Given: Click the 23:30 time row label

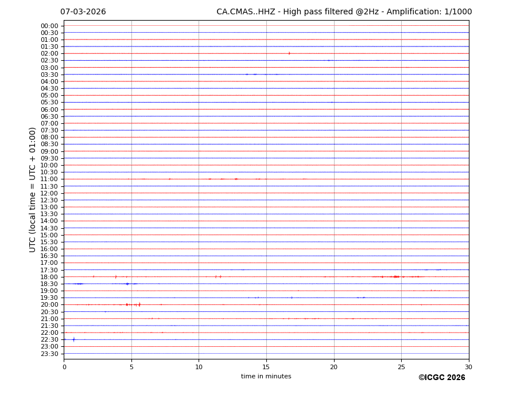Looking at the screenshot, I should point(49,354).
